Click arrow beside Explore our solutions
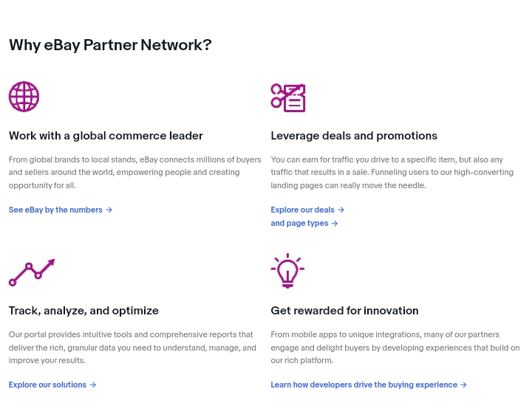Image resolution: width=532 pixels, height=417 pixels. (93, 385)
